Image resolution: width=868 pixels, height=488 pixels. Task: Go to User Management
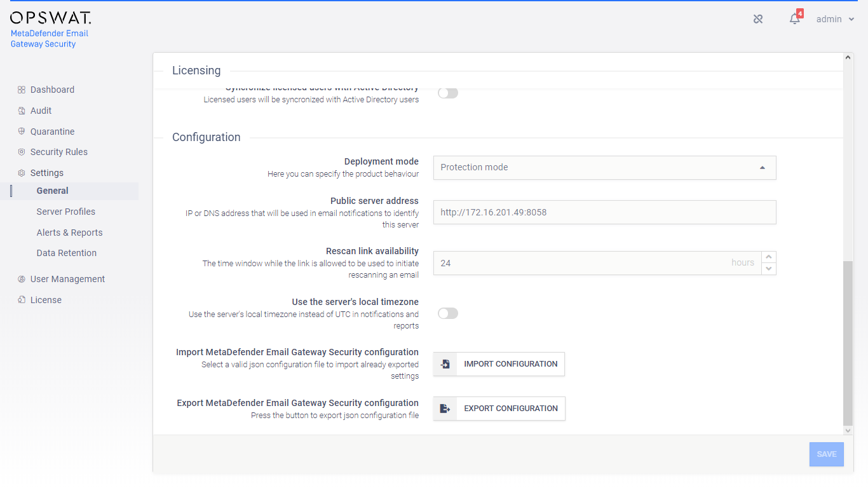click(67, 279)
